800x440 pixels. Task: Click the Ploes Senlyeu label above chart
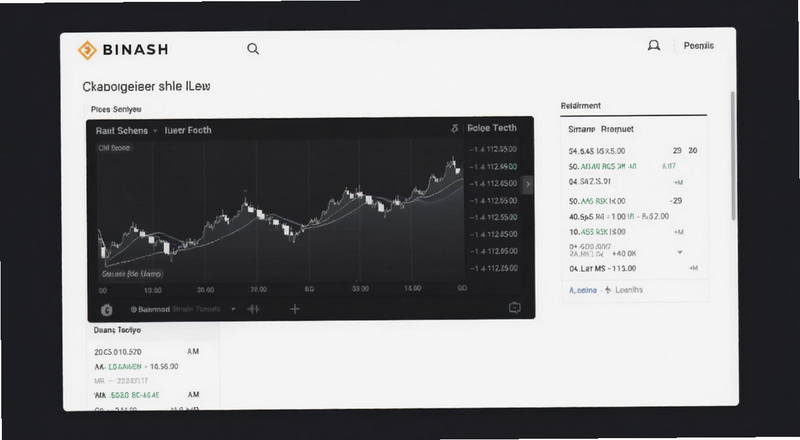(116, 109)
